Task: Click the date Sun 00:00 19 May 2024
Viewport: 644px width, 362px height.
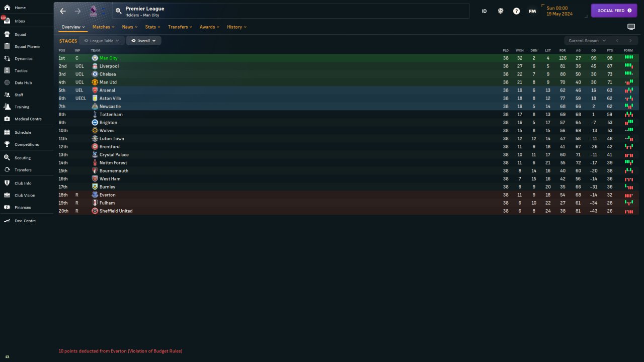Action: coord(559,11)
